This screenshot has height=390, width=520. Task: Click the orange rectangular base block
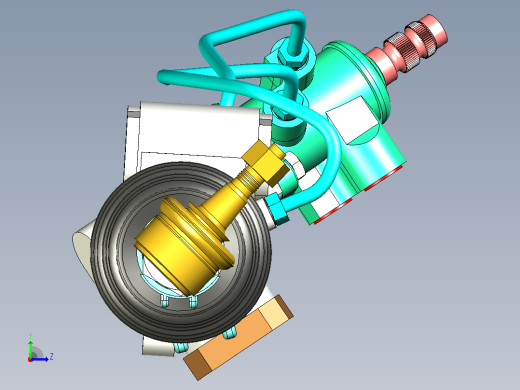[238, 337]
